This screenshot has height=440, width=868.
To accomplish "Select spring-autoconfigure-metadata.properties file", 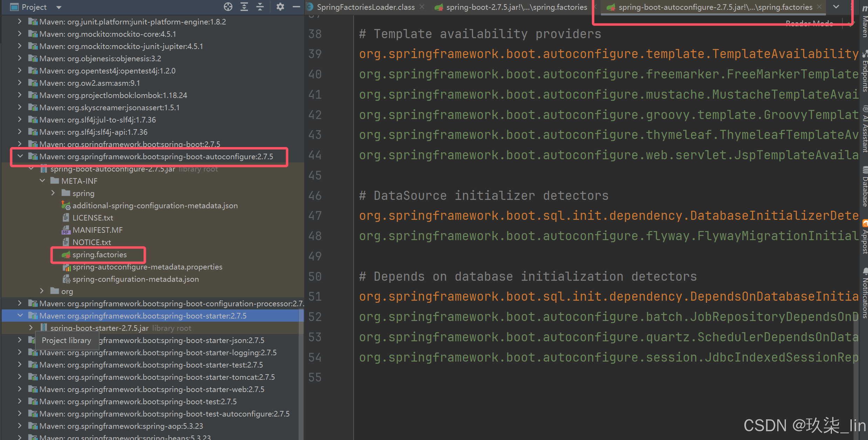I will (x=147, y=267).
